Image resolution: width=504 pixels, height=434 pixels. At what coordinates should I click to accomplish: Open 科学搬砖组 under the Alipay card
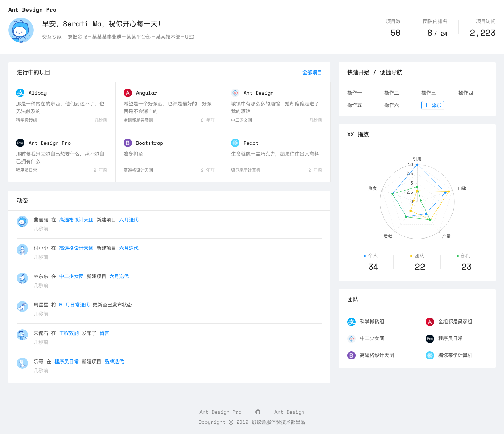(27, 120)
